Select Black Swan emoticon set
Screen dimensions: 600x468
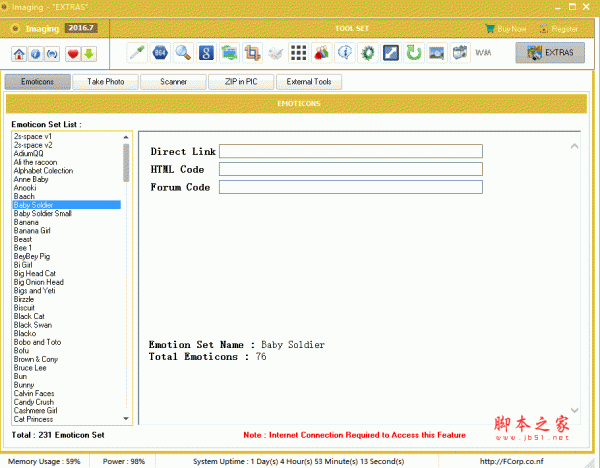click(x=33, y=324)
